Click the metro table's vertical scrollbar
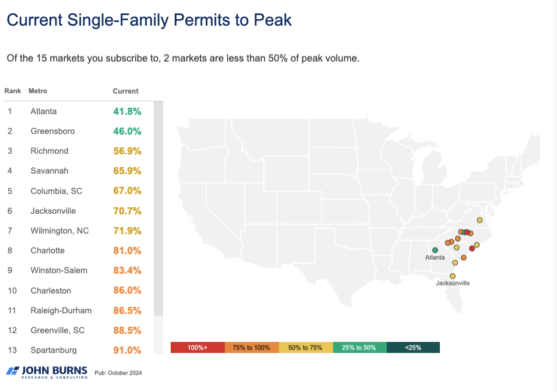This screenshot has width=557, height=392. click(x=158, y=208)
